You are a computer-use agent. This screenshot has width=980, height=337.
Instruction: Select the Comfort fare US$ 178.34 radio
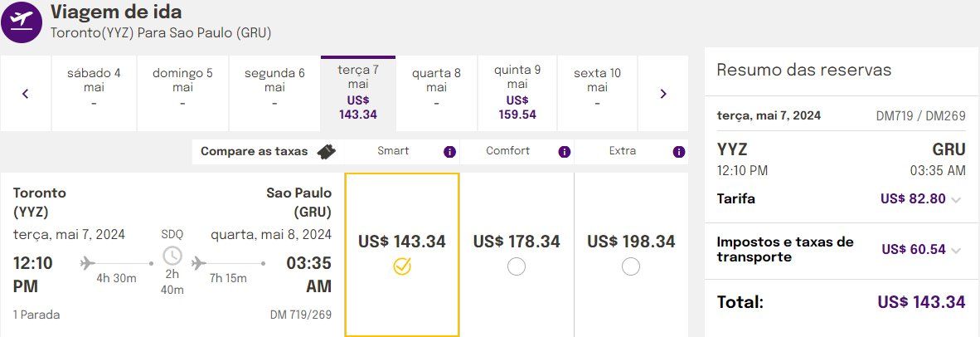[517, 267]
